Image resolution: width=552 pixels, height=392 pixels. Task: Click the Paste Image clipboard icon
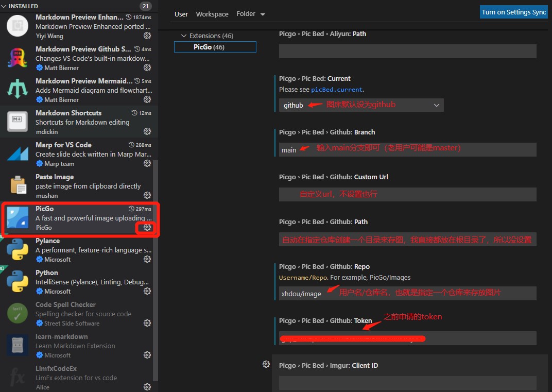coord(18,185)
